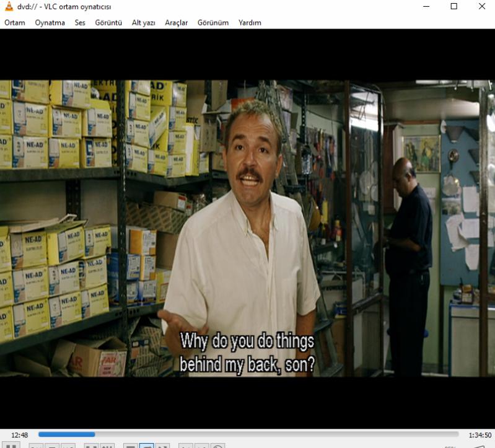Toggle the loop/repeat mode button
Screen dimensions: 495x448
click(x=147, y=446)
